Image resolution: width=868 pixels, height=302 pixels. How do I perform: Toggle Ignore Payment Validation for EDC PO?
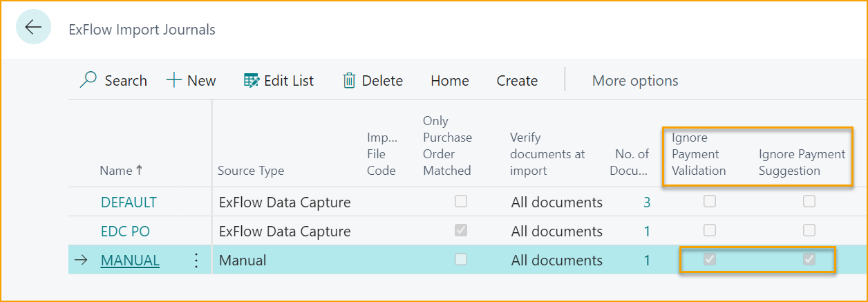709,231
